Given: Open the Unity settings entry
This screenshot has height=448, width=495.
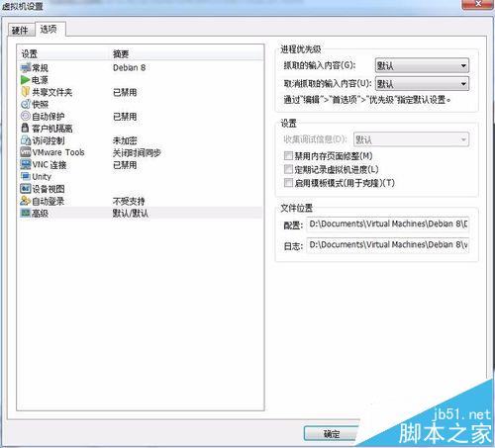Looking at the screenshot, I should click(x=36, y=177).
